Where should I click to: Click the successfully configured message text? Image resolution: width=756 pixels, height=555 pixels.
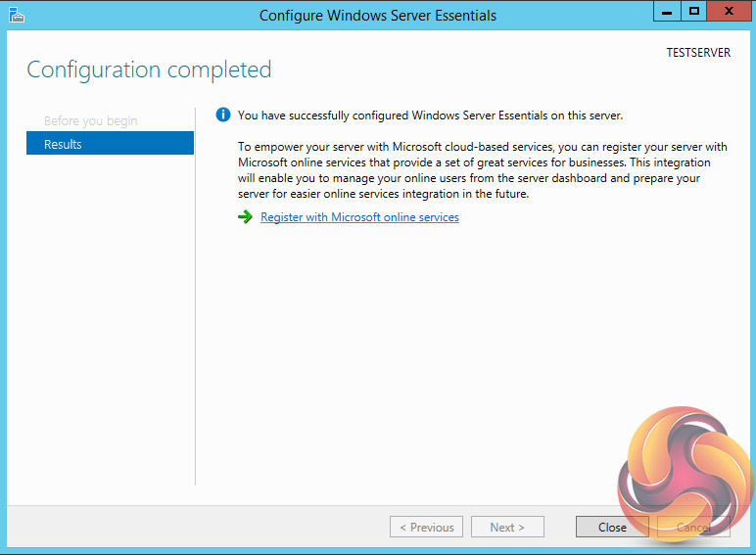[x=430, y=116]
